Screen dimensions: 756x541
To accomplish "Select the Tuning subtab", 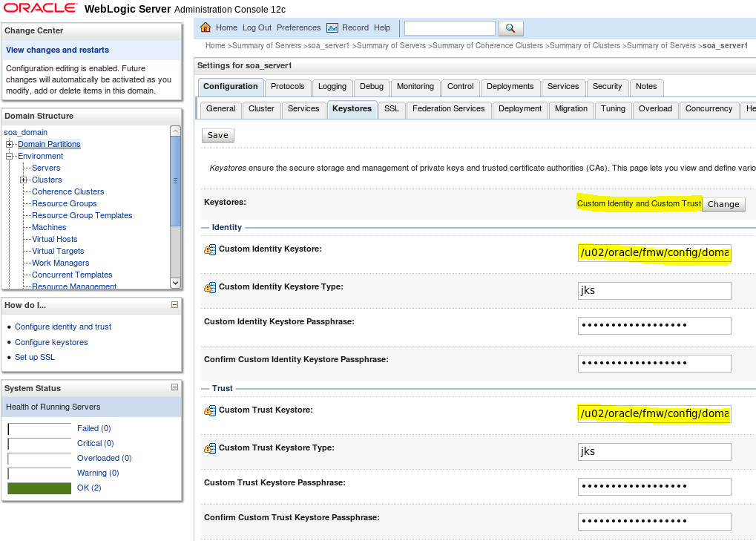I will pyautogui.click(x=613, y=109).
